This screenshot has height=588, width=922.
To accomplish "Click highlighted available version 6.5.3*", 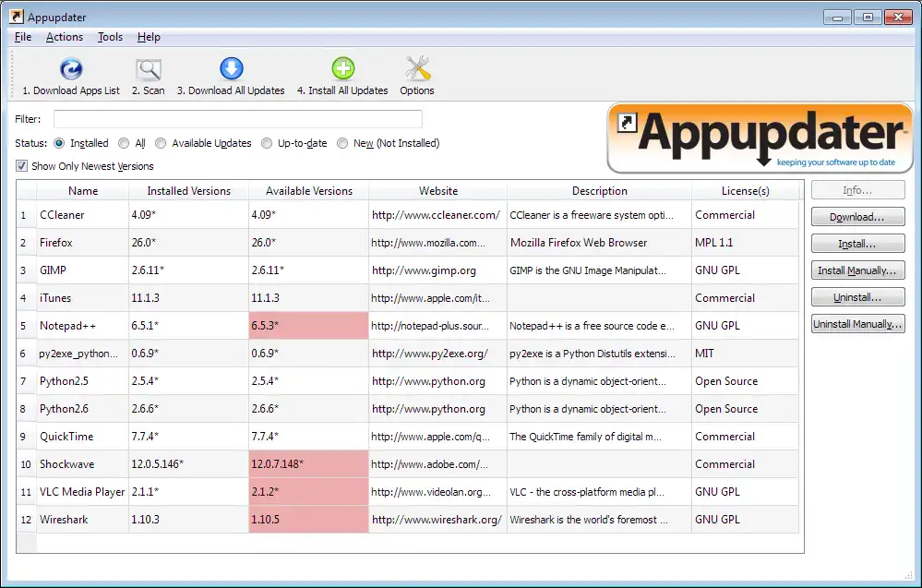I will pyautogui.click(x=308, y=326).
